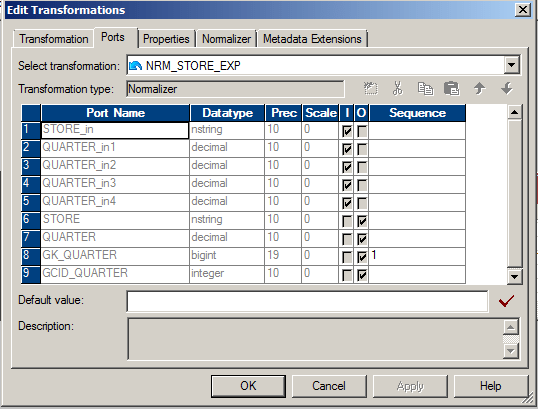The height and width of the screenshot is (413, 548).
Task: Click the Help button
Action: click(491, 386)
